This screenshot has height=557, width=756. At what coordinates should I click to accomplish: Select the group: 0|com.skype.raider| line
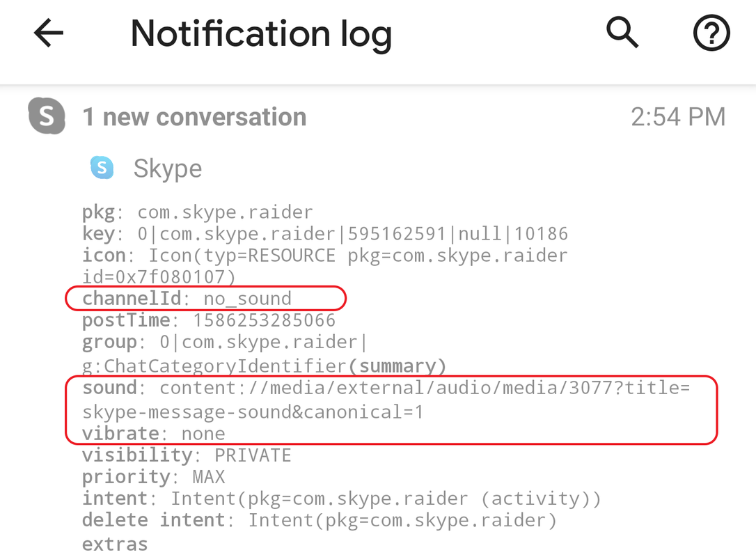point(225,342)
